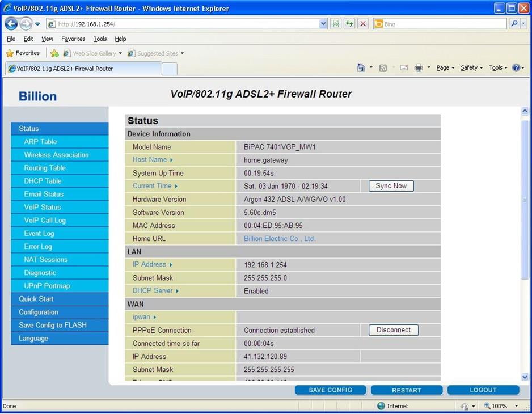The width and height of the screenshot is (532, 414).
Task: Select the VoIP/802.11g ADSL2+ Firewall Router tab
Action: click(83, 69)
